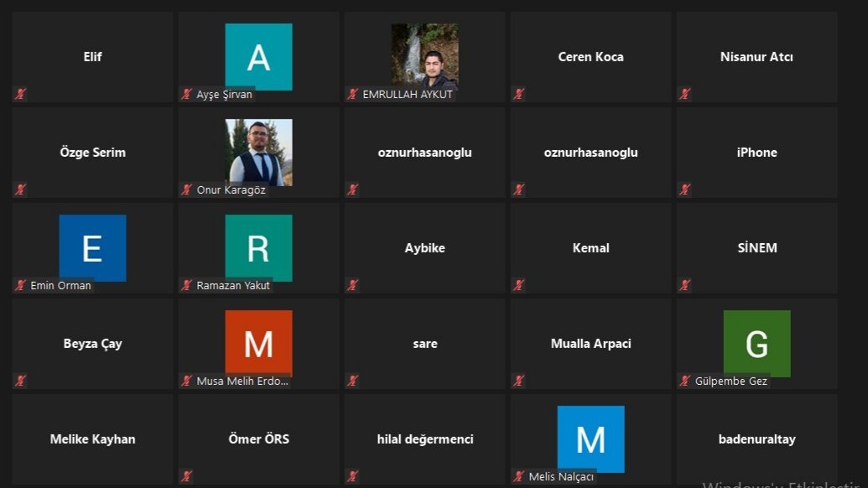This screenshot has height=488, width=868.
Task: Click the name Aybike
Action: (424, 248)
